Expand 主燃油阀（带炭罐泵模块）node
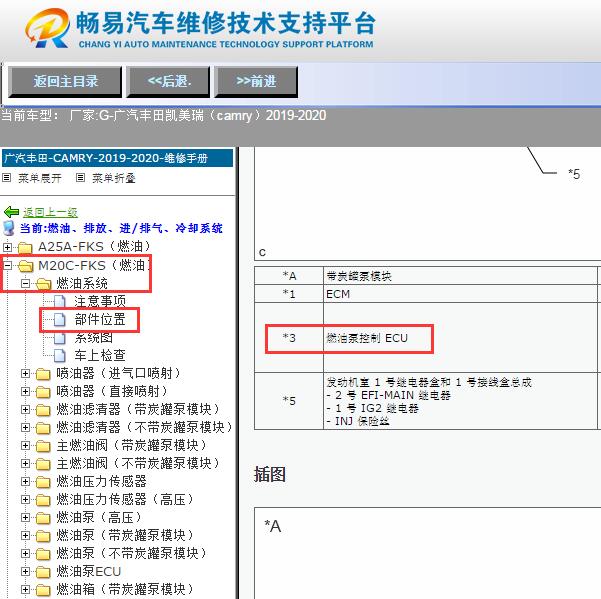This screenshot has width=601, height=599. click(25, 445)
